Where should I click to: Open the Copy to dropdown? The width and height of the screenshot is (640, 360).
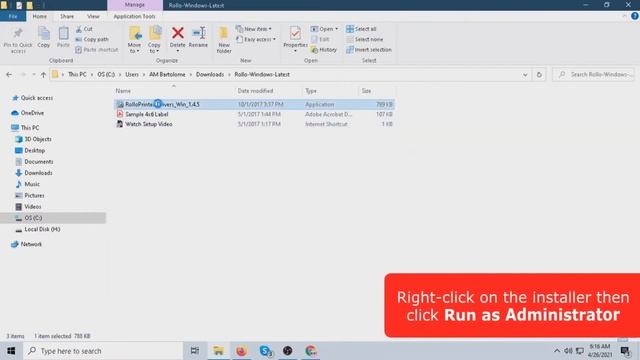tap(154, 40)
